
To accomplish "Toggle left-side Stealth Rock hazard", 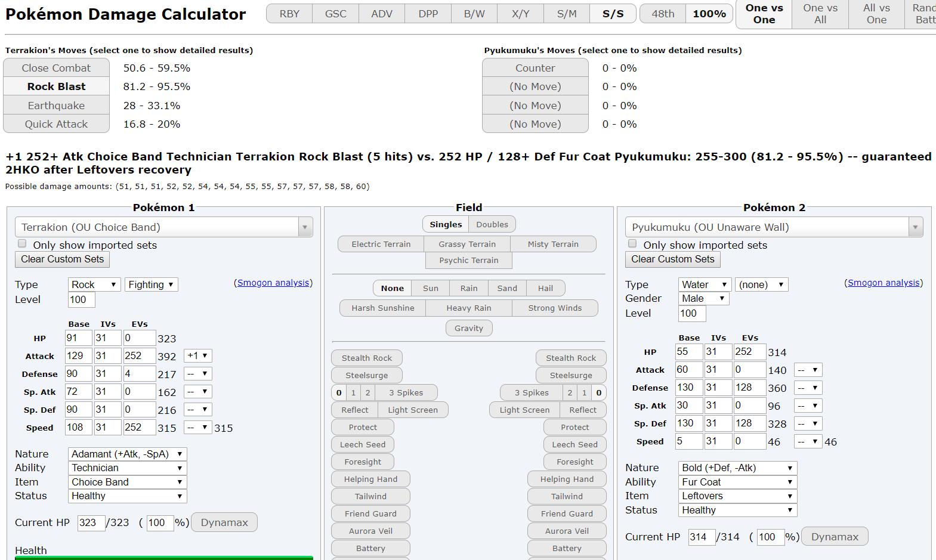I will 366,358.
